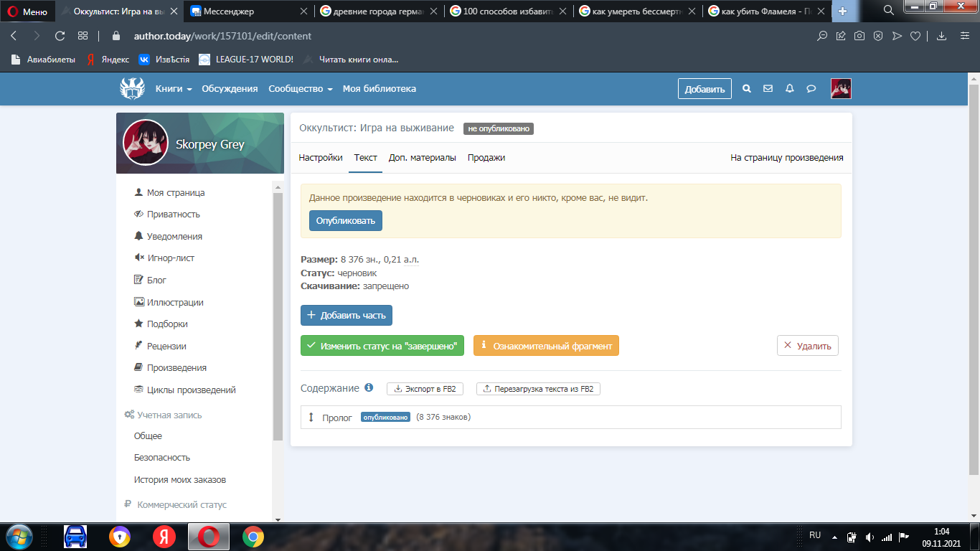
Task: Open Уведомления in the sidebar
Action: [174, 236]
